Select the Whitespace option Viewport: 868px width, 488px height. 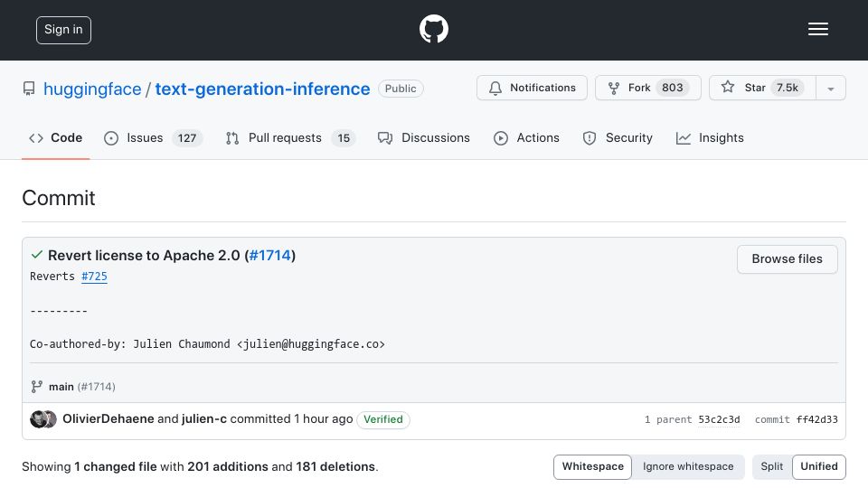click(x=592, y=466)
